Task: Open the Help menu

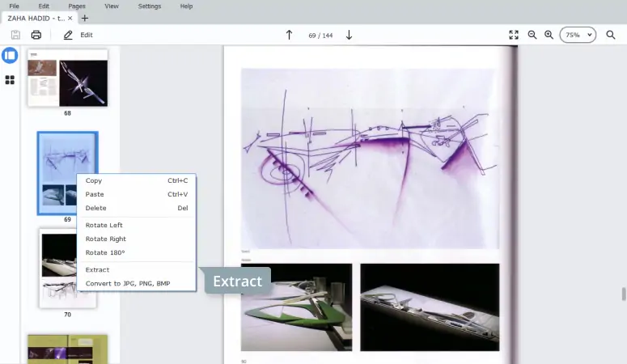Action: click(x=186, y=6)
